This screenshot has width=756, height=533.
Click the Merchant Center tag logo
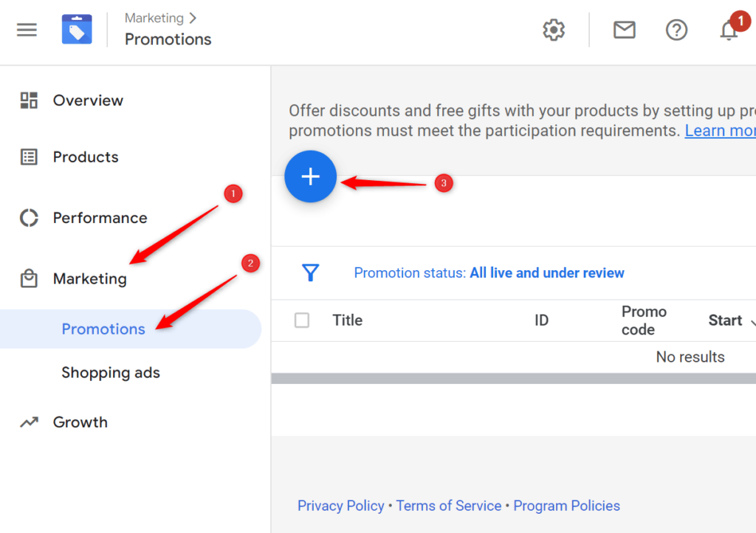tap(77, 29)
